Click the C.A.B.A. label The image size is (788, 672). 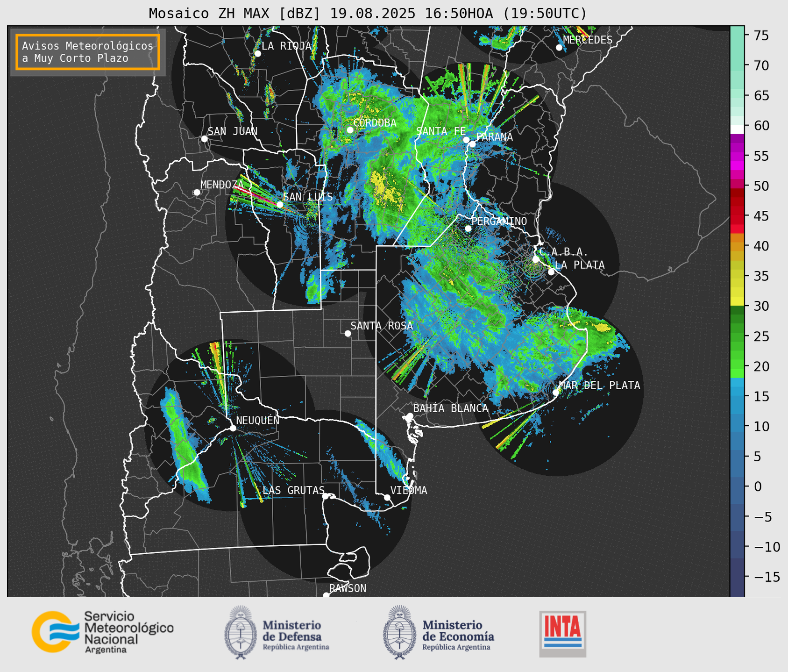pos(563,252)
